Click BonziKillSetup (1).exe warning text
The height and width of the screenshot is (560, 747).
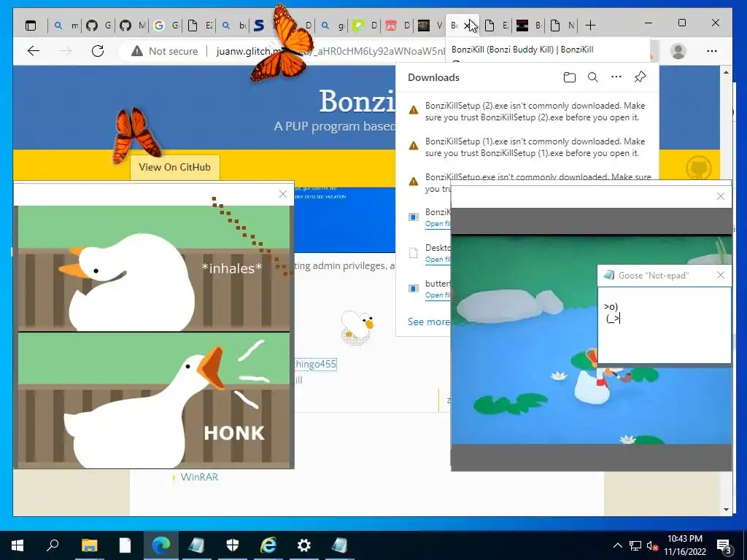tap(535, 147)
